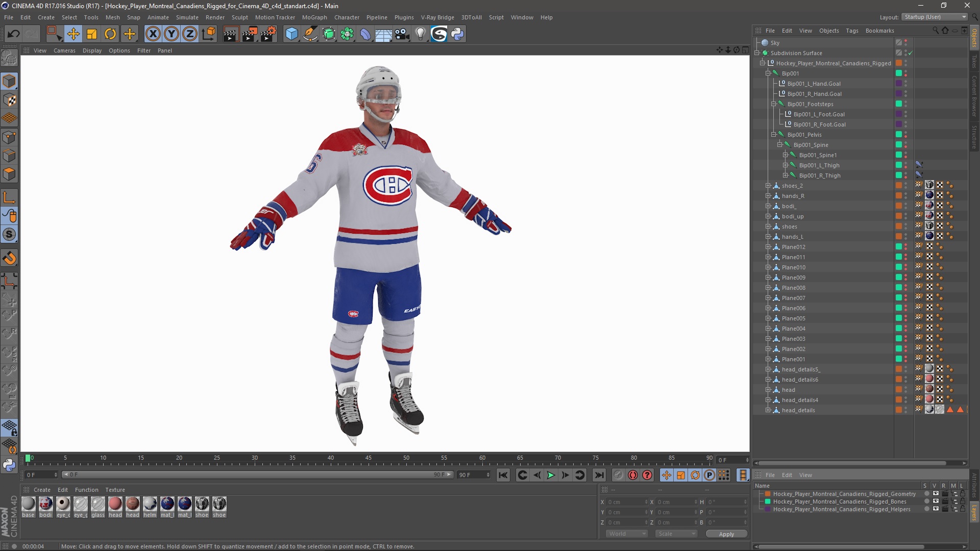
Task: Open the Character menu
Action: pyautogui.click(x=347, y=17)
